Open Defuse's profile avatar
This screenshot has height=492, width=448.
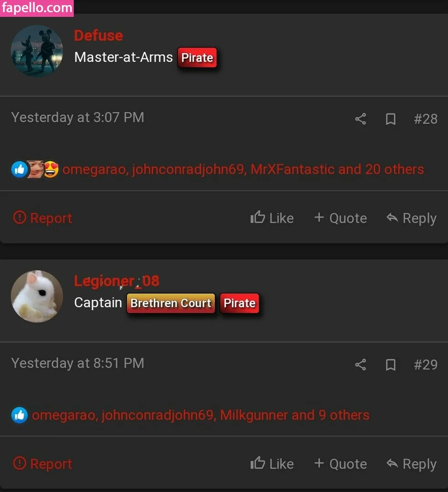37,51
